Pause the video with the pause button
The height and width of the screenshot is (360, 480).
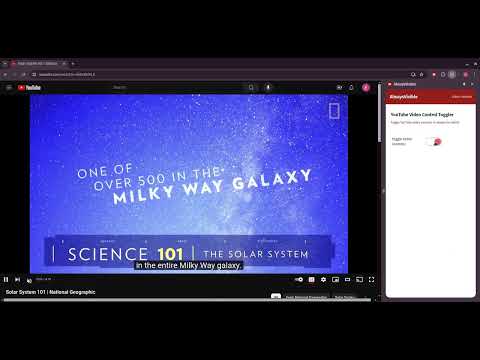[x=6, y=279]
